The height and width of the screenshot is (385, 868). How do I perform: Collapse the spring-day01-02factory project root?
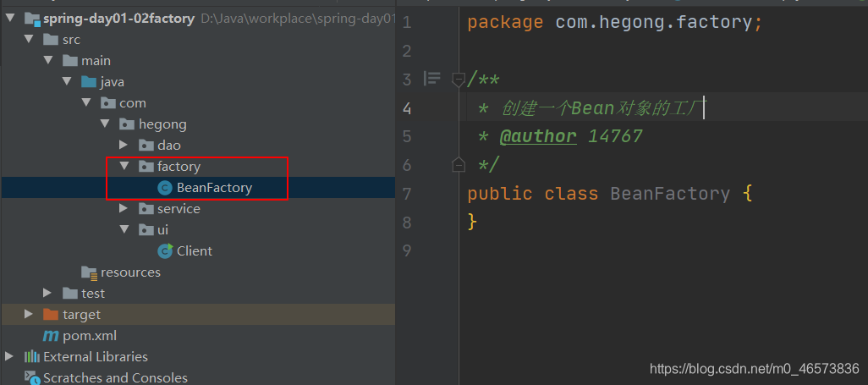(10, 19)
